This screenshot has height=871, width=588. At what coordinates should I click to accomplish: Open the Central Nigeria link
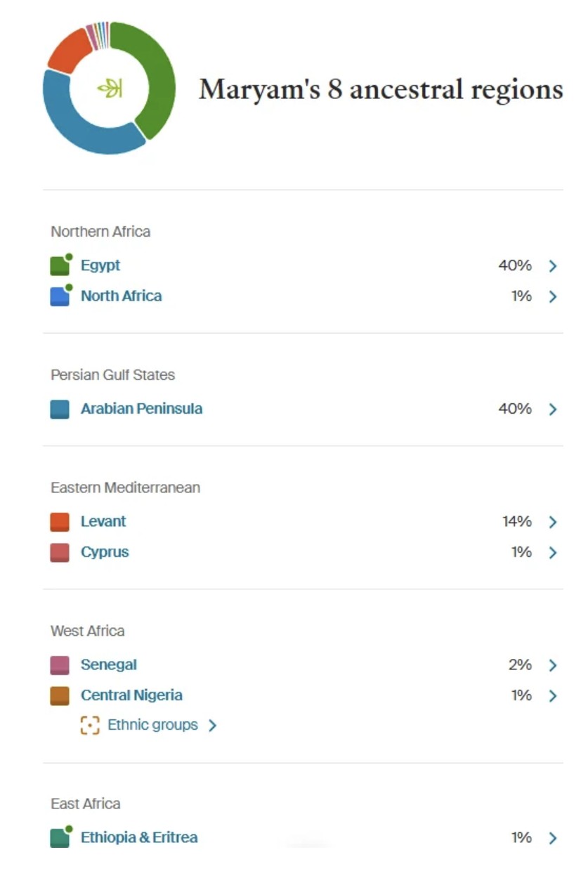[131, 695]
